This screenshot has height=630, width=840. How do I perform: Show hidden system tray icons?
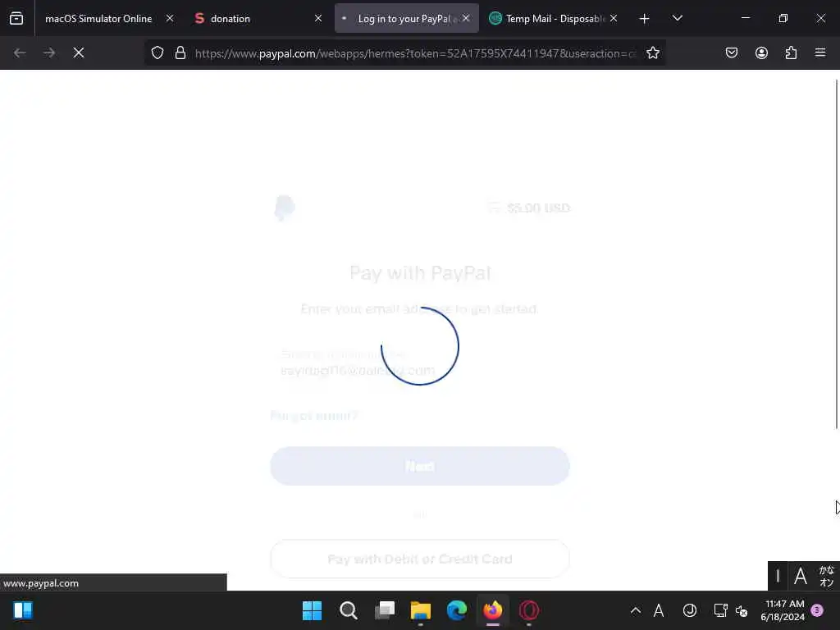636,610
